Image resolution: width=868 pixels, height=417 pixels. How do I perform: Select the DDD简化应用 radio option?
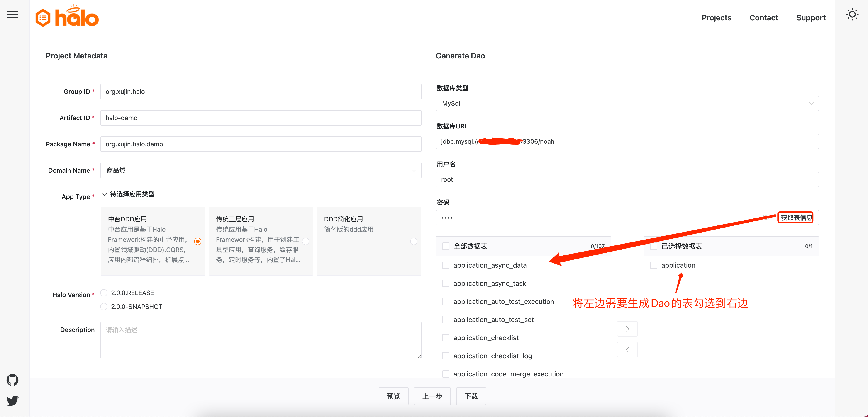414,241
